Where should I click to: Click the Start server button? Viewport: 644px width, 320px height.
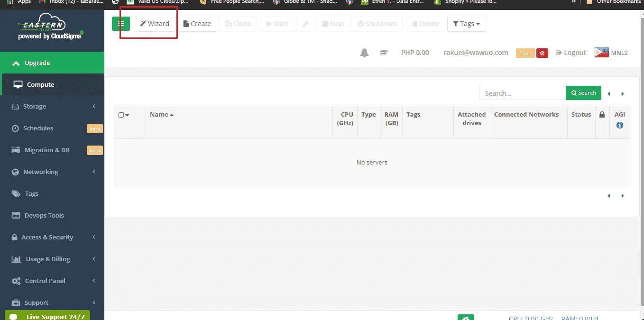[x=277, y=24]
